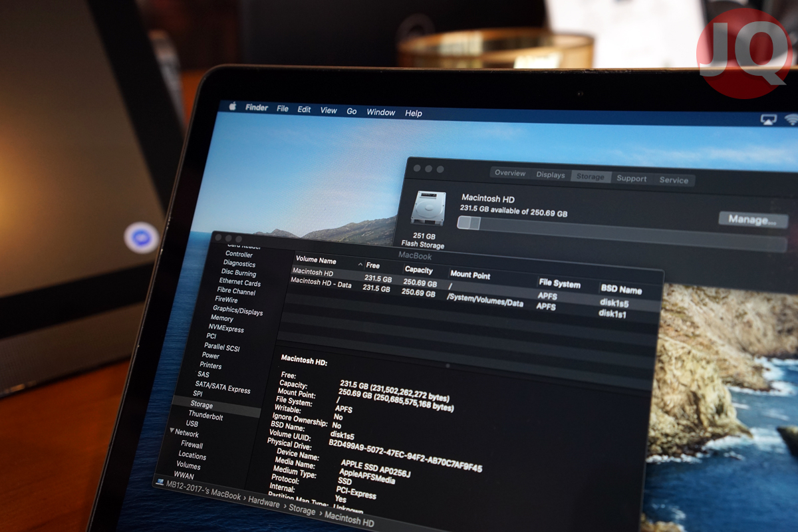Click the File System column header
798x532 pixels.
coord(559,284)
